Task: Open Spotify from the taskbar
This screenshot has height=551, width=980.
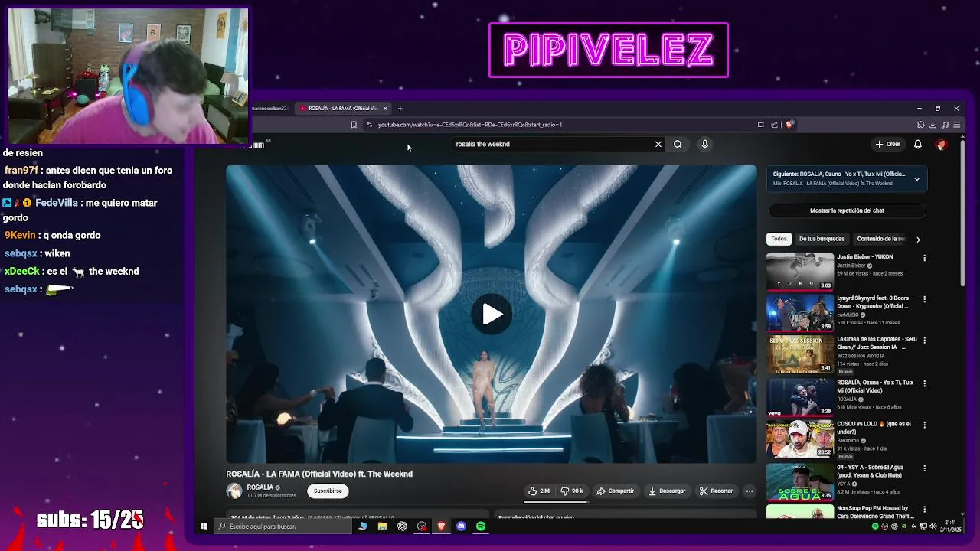Action: pos(481,527)
